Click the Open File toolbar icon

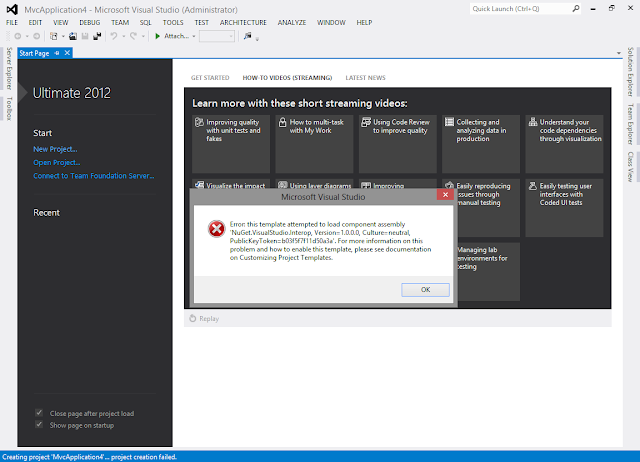tap(73, 36)
